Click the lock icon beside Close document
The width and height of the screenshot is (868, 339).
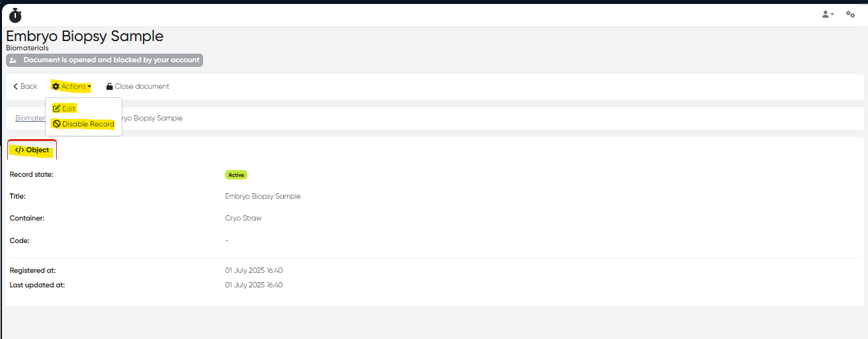(110, 87)
